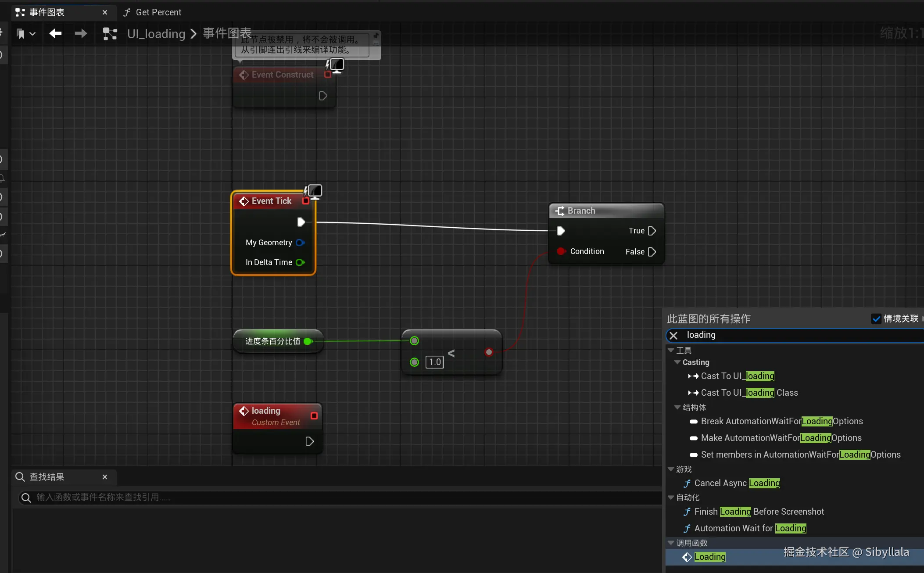Click the forward navigation arrow
Screen dimensions: 924x573
(81, 33)
